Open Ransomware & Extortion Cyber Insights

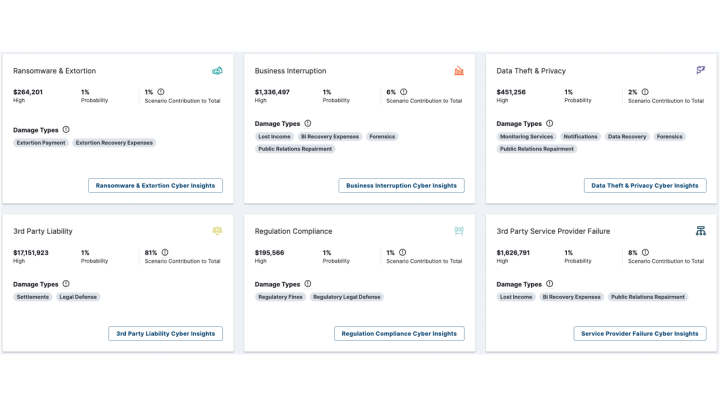[155, 185]
